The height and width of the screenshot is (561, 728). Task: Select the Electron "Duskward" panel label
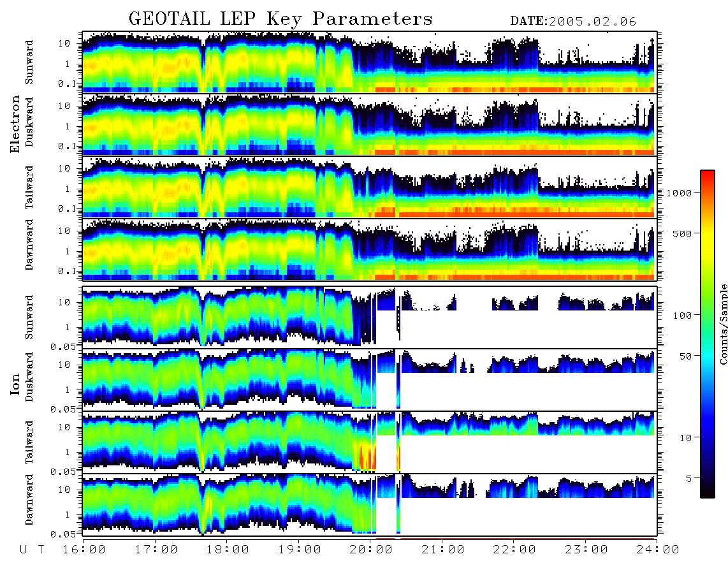click(x=29, y=122)
